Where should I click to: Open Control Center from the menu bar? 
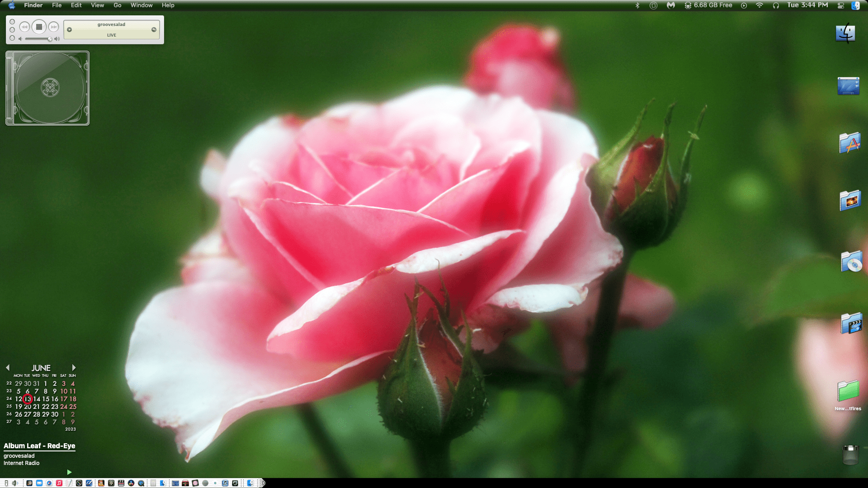pos(841,5)
